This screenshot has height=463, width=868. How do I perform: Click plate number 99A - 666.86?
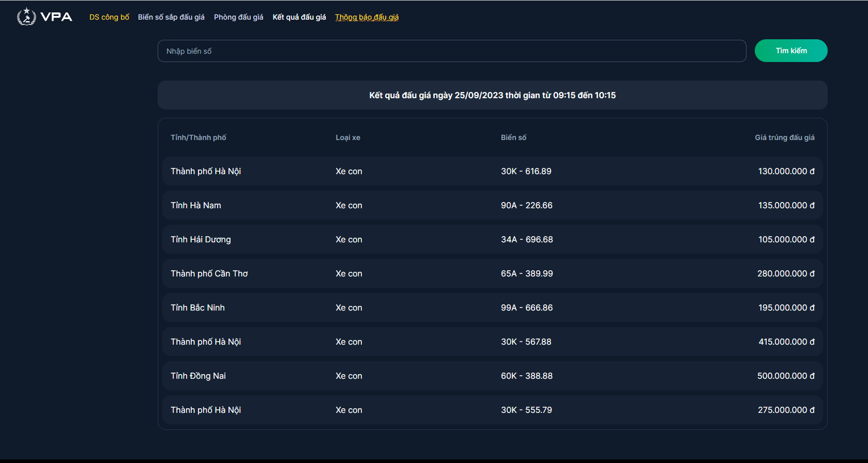[527, 307]
